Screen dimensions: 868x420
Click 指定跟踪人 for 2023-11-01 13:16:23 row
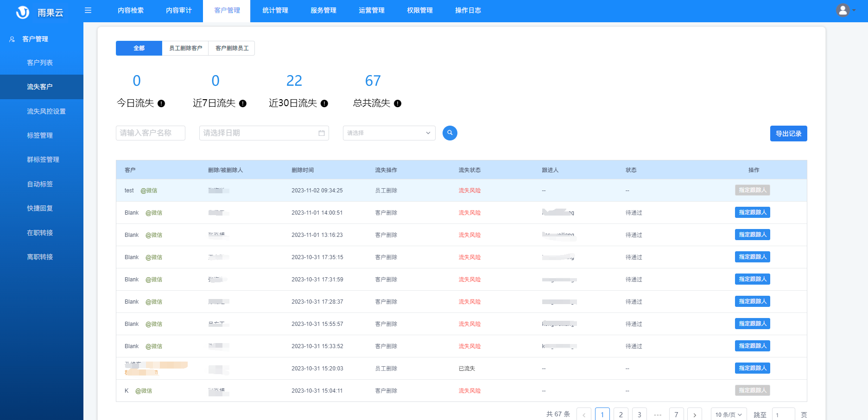coord(753,235)
